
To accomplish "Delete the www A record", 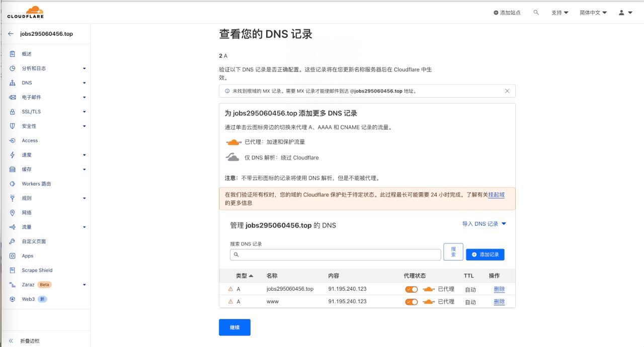I will 499,302.
